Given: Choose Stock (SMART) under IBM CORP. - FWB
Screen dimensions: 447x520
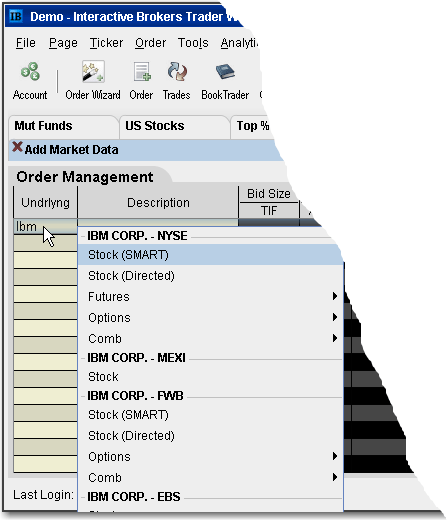Looking at the screenshot, I should (x=210, y=415).
